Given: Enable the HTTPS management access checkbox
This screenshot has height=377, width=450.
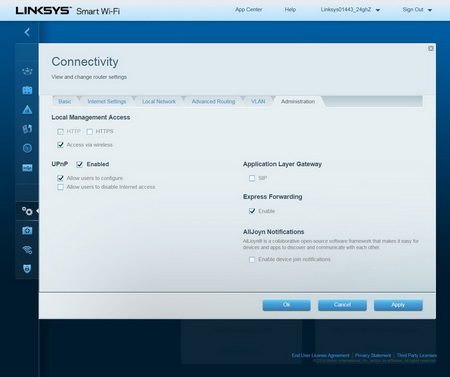Looking at the screenshot, I should 90,132.
